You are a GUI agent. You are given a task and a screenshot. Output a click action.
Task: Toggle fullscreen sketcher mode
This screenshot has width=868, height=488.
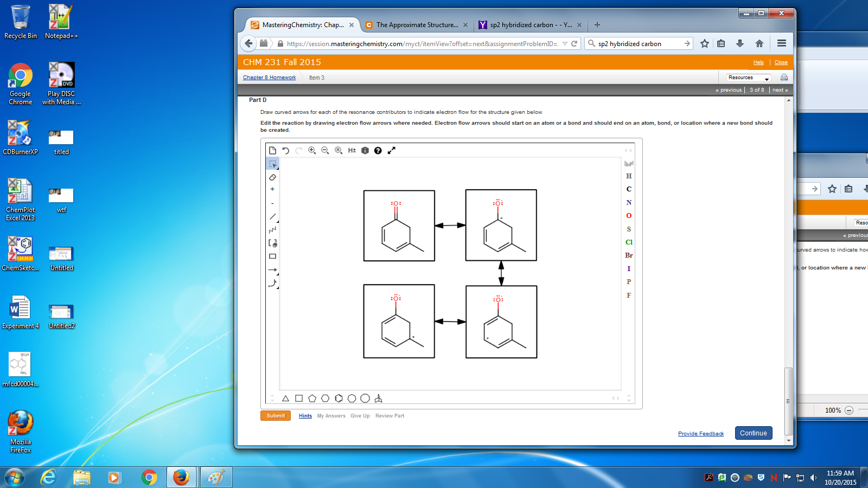click(x=392, y=150)
